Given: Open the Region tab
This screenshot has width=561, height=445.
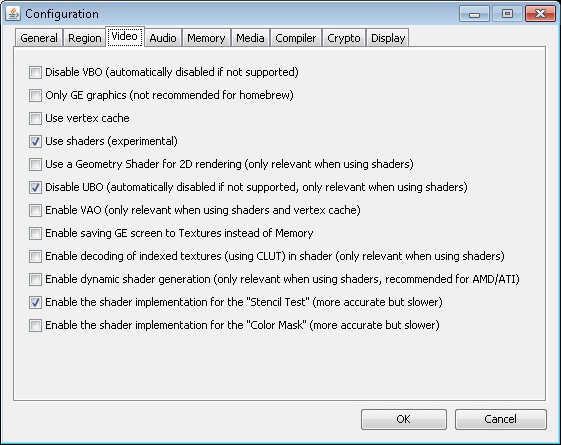Looking at the screenshot, I should (84, 38).
